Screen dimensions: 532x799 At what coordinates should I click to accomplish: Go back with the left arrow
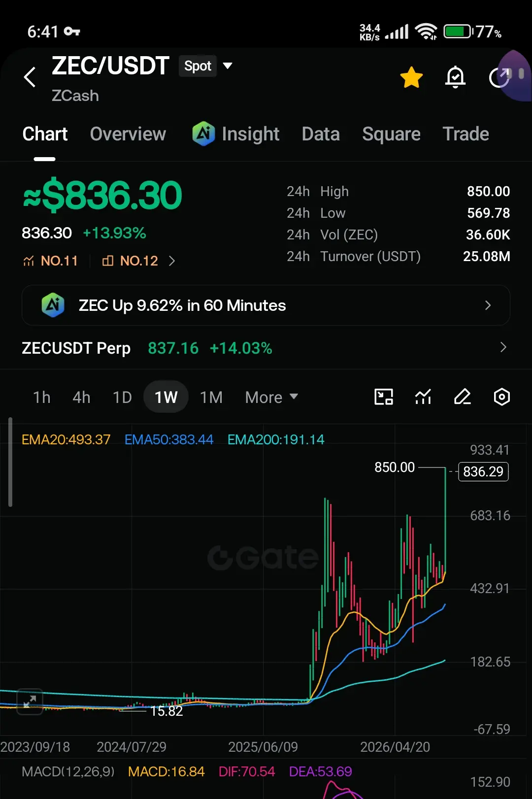point(30,77)
